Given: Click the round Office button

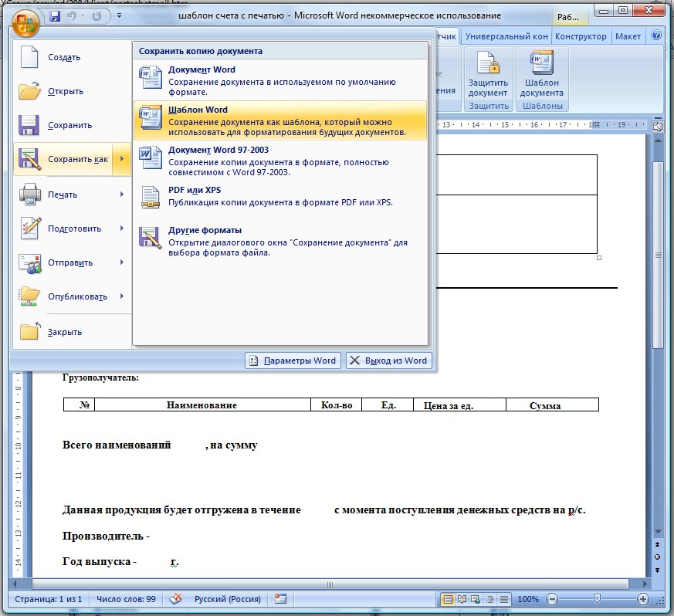Looking at the screenshot, I should tap(25, 22).
